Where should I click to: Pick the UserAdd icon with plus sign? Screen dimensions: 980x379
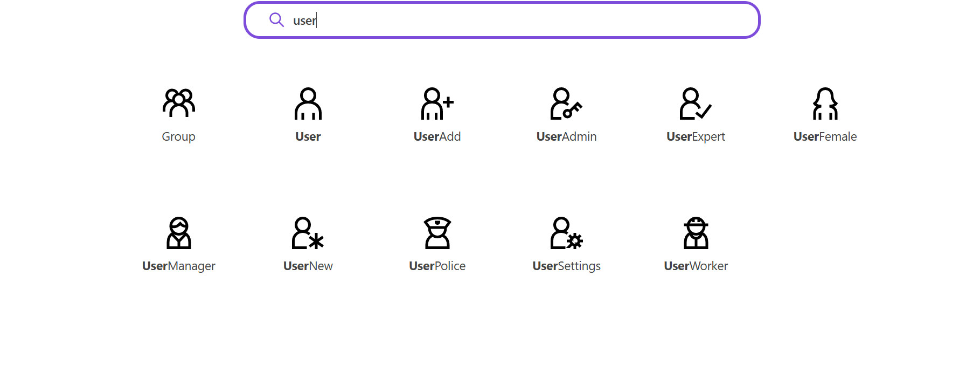pyautogui.click(x=437, y=103)
